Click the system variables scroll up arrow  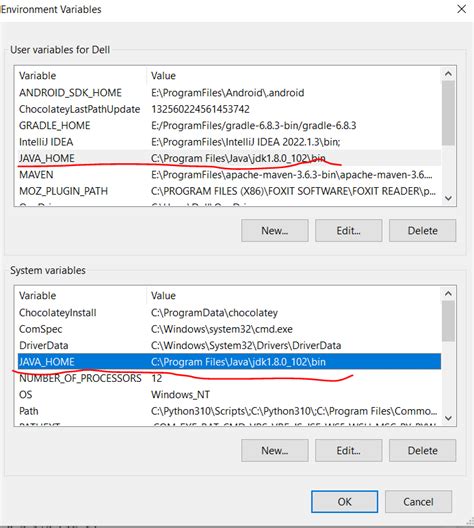[448, 294]
